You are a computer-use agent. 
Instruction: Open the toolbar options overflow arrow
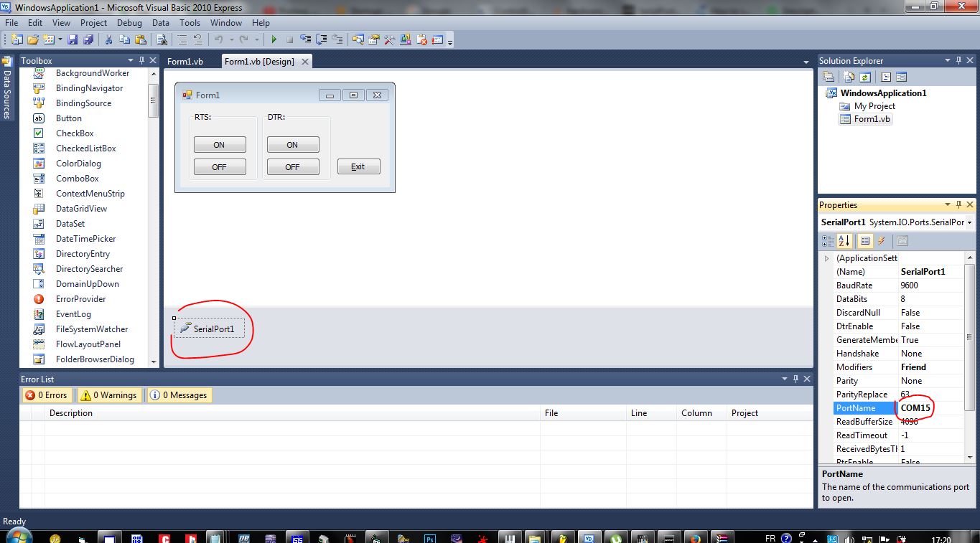tap(450, 42)
